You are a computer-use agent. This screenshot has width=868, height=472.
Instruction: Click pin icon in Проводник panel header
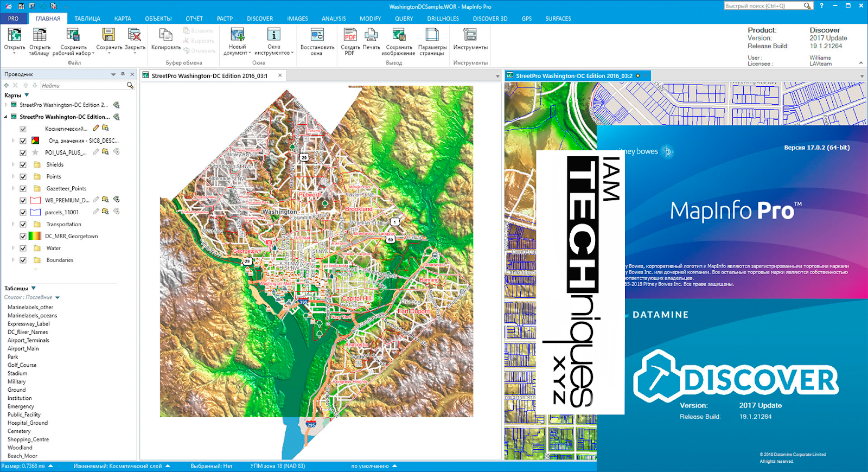[x=123, y=74]
